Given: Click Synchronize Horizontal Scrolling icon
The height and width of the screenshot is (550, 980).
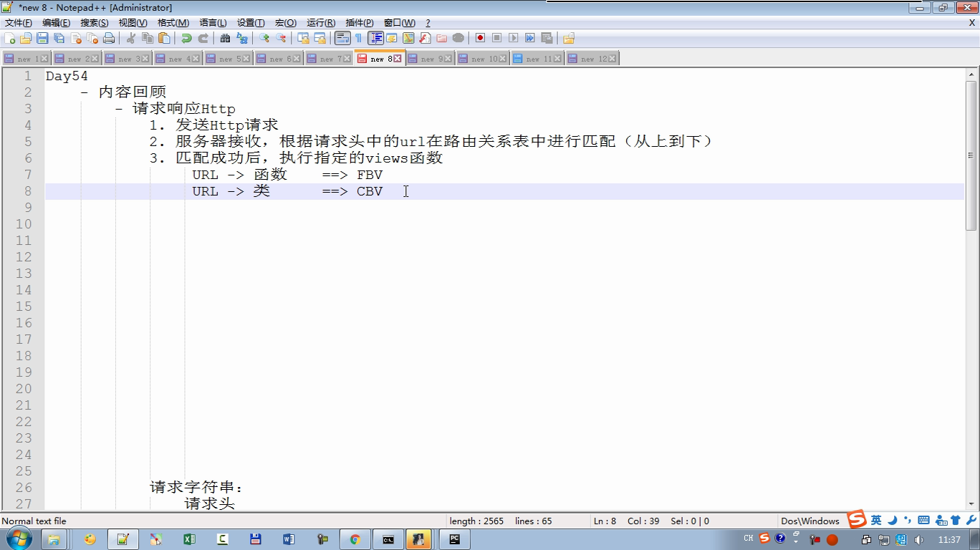Looking at the screenshot, I should 320,38.
